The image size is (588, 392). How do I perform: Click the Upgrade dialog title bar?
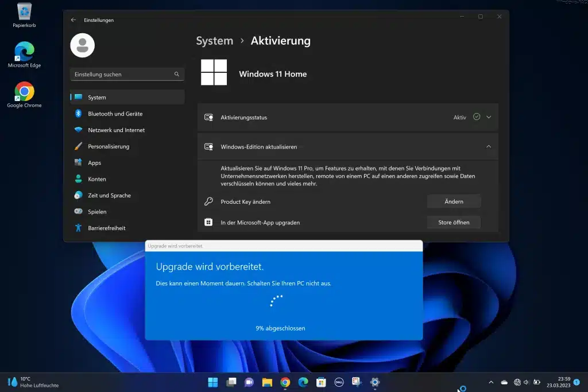284,246
